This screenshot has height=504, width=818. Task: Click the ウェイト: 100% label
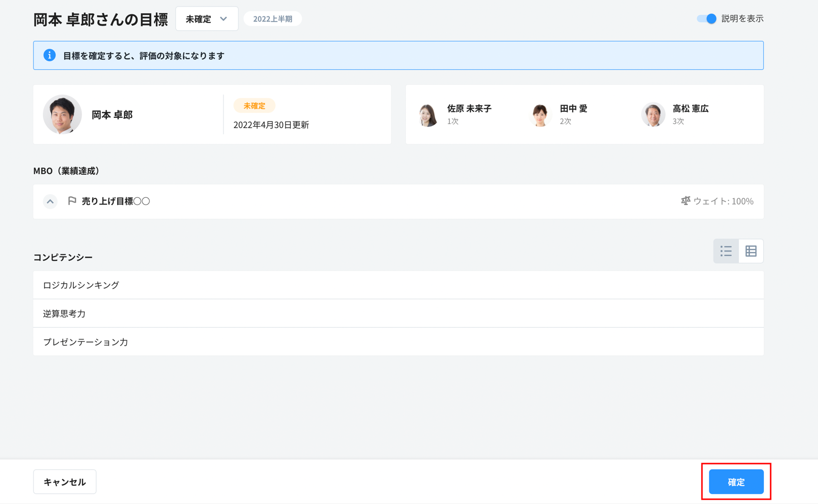click(723, 201)
